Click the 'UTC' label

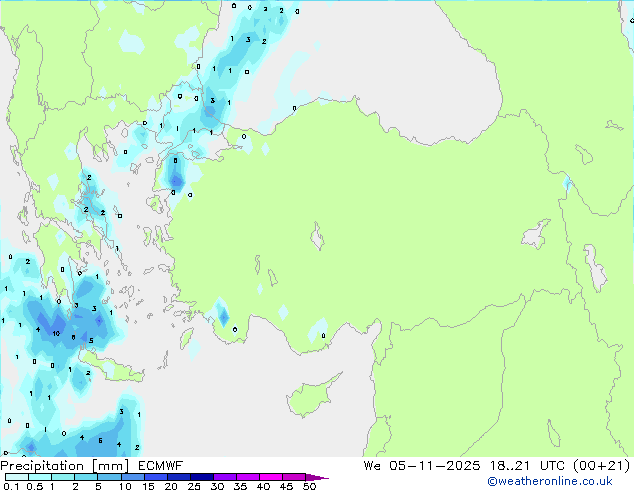(x=552, y=466)
